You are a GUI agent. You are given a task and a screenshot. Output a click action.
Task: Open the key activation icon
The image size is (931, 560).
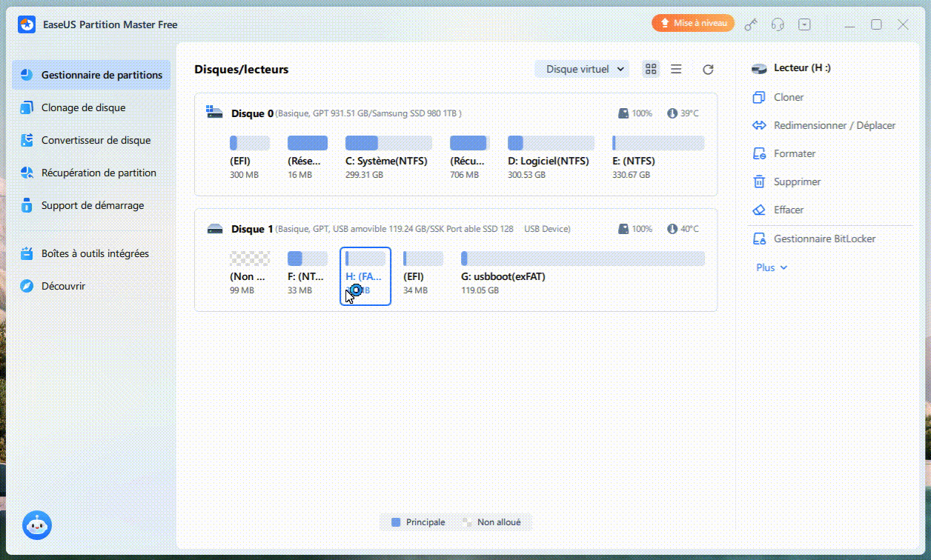click(x=751, y=24)
